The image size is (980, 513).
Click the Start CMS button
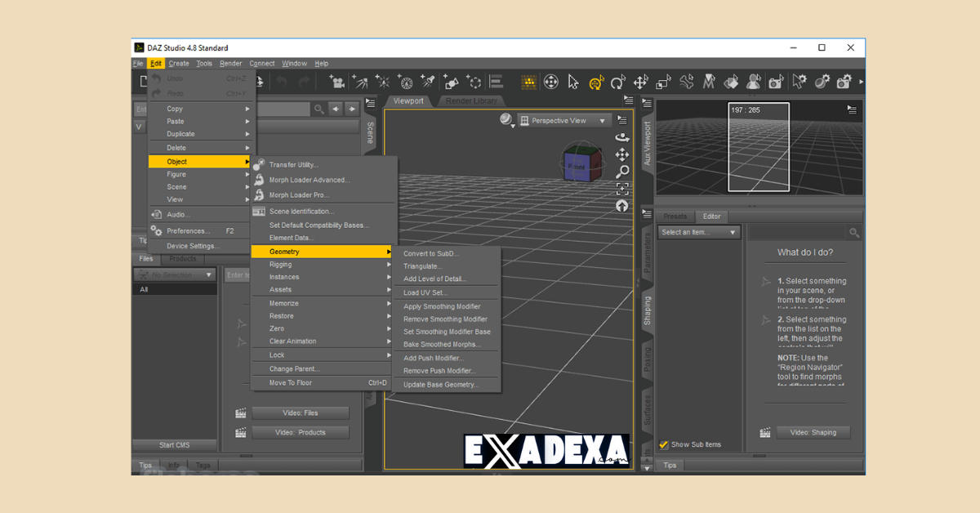(174, 444)
